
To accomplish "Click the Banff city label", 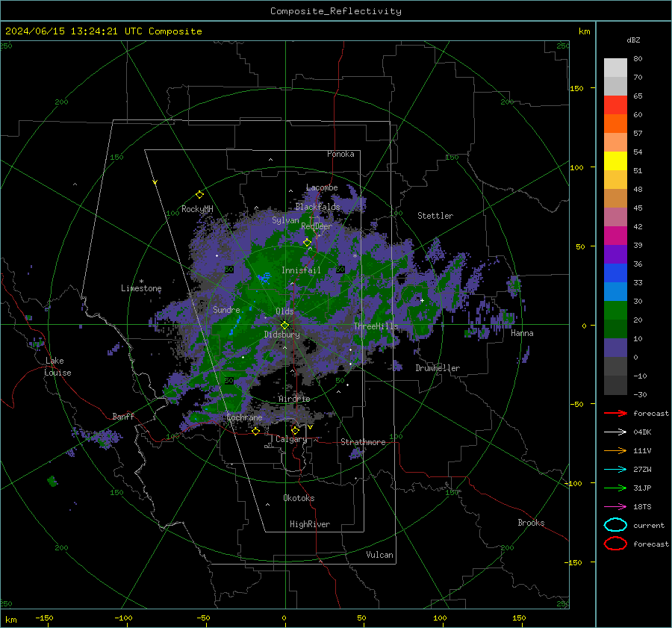I will [123, 416].
